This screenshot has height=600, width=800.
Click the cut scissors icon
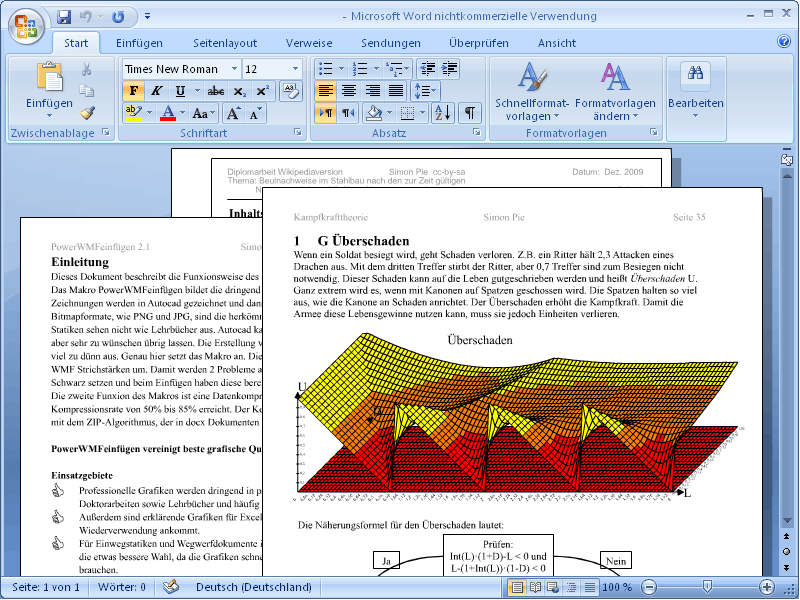(x=87, y=69)
